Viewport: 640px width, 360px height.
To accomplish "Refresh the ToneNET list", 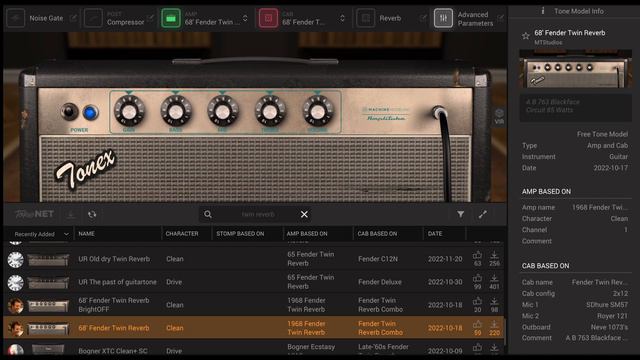I will (92, 214).
